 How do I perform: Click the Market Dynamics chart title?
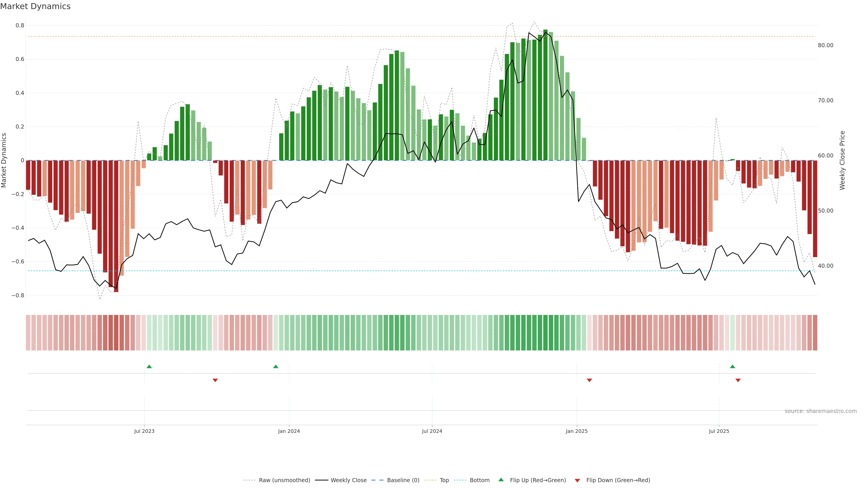point(35,6)
